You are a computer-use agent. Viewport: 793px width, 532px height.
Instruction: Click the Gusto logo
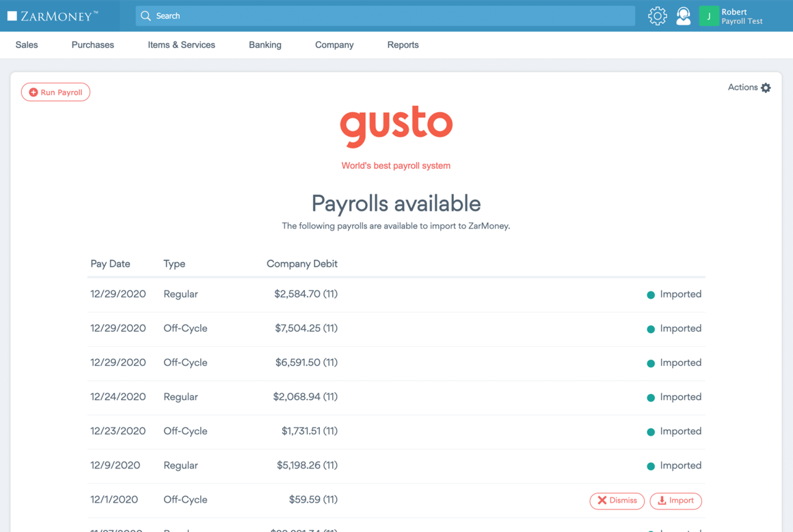tap(396, 126)
